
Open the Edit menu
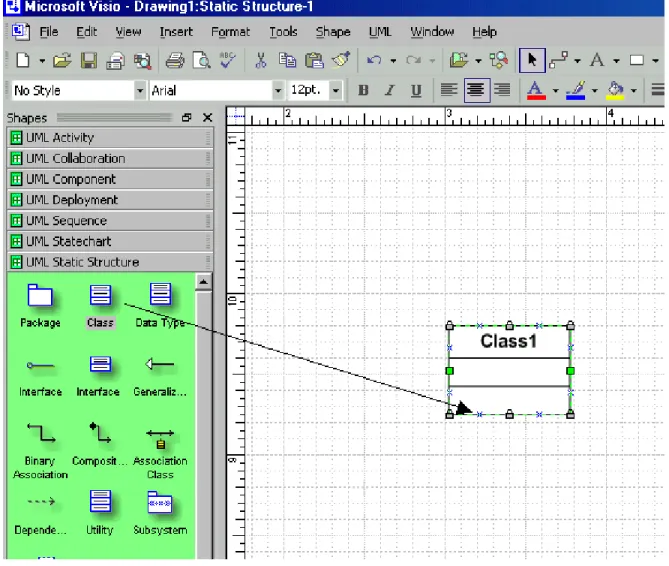(x=87, y=32)
